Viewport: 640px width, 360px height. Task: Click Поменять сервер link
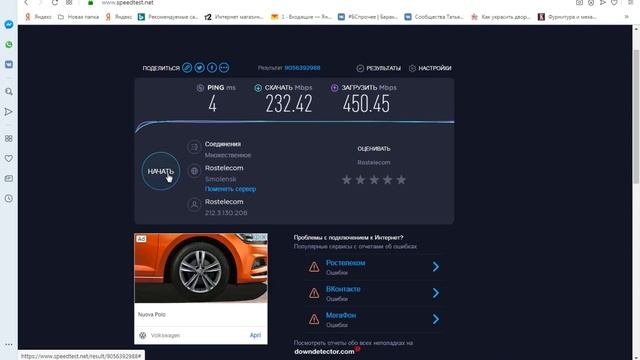[x=231, y=189]
